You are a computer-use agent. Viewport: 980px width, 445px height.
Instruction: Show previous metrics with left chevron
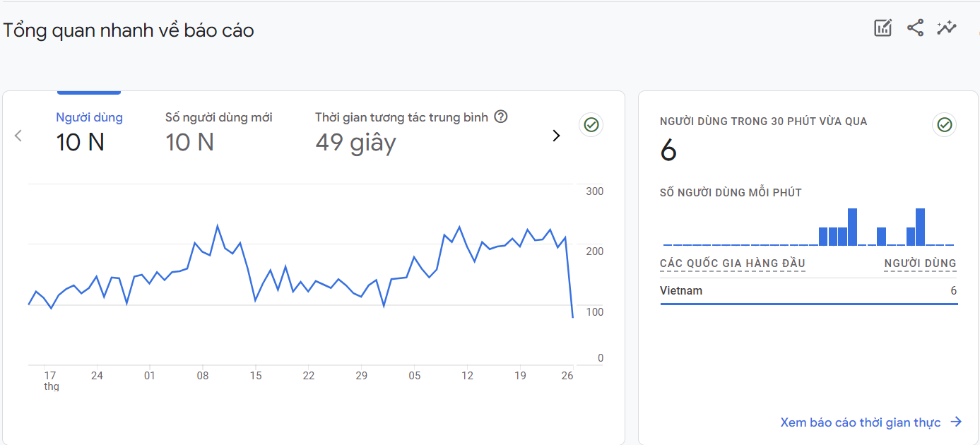[x=18, y=136]
